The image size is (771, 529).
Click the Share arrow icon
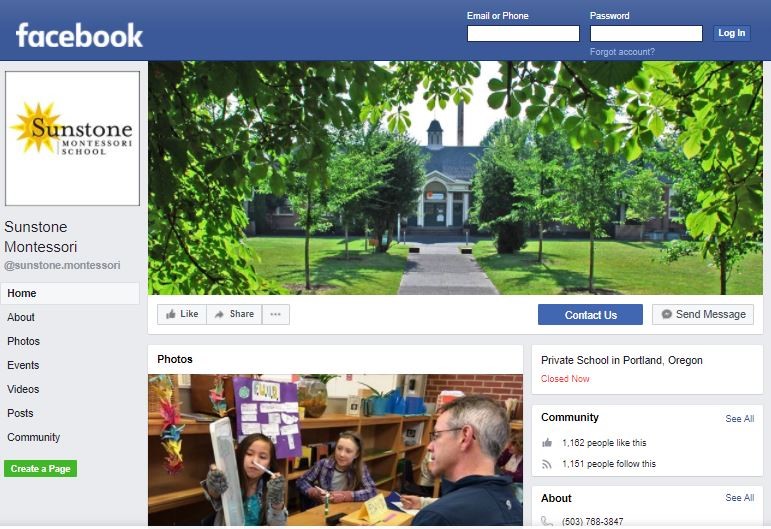[x=219, y=314]
